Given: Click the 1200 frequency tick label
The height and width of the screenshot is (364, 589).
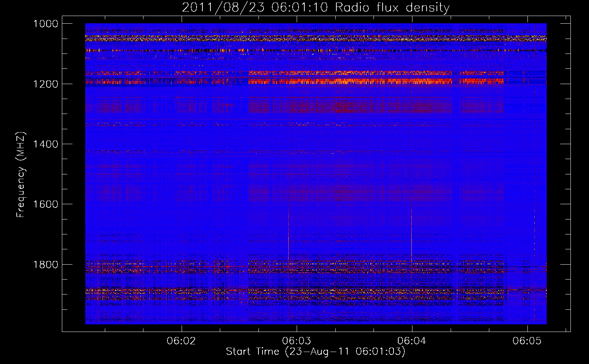Looking at the screenshot, I should click(46, 84).
